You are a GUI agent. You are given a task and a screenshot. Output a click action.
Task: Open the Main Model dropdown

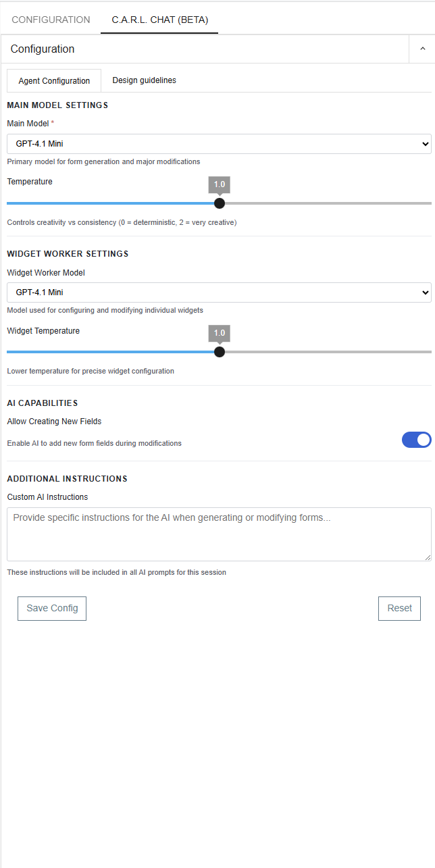point(219,144)
